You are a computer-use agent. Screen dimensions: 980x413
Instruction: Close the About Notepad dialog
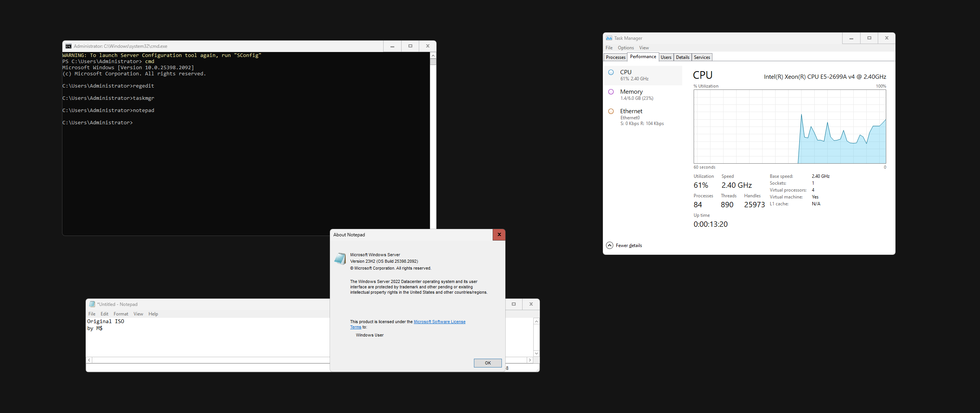pos(499,235)
